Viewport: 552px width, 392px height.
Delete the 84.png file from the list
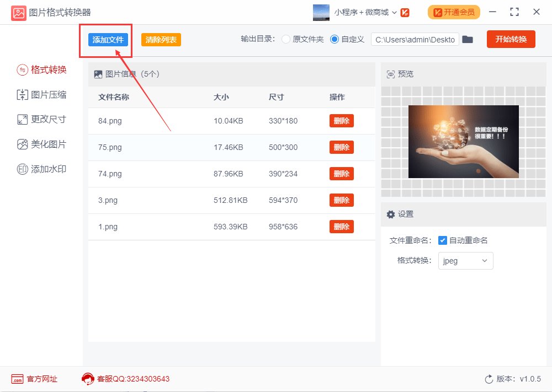(x=341, y=121)
